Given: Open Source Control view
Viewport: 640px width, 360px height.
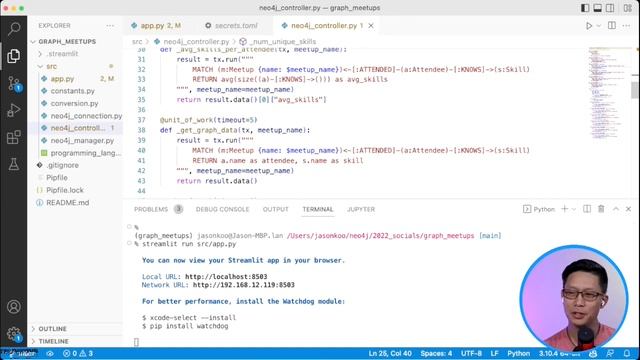Looking at the screenshot, I should (14, 83).
